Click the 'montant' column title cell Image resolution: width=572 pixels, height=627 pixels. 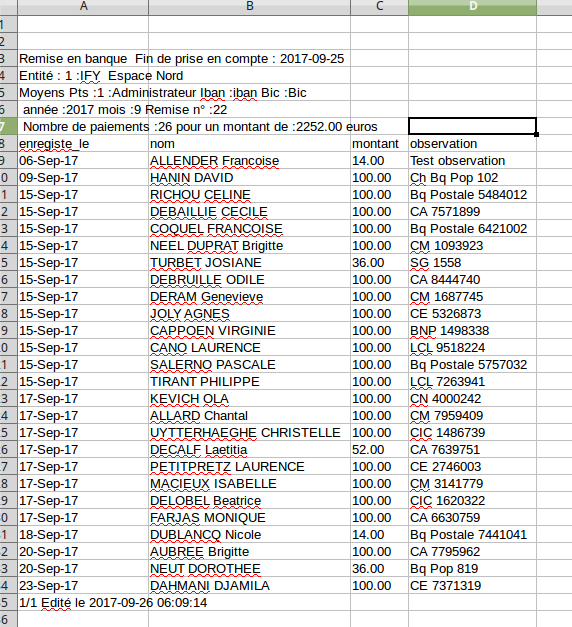point(380,144)
